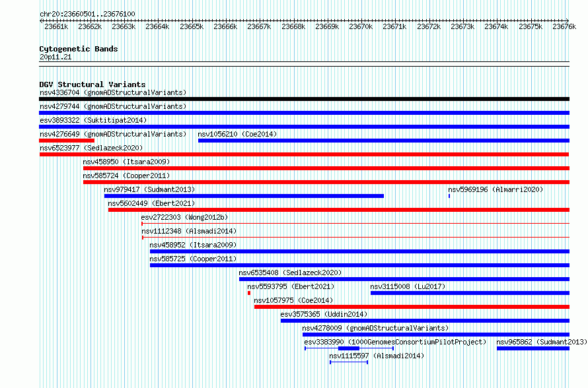Click the 23661k ruler position label
588x388 pixels.
56,26
